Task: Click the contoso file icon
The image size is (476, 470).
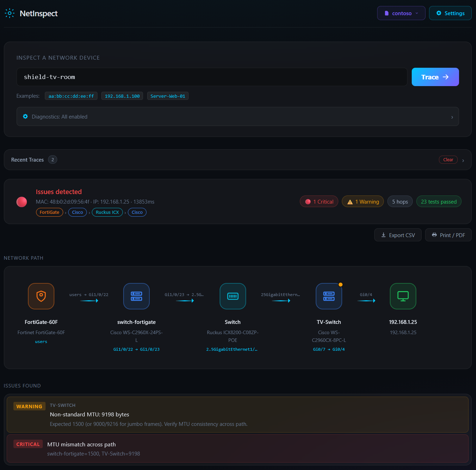Action: click(x=387, y=13)
